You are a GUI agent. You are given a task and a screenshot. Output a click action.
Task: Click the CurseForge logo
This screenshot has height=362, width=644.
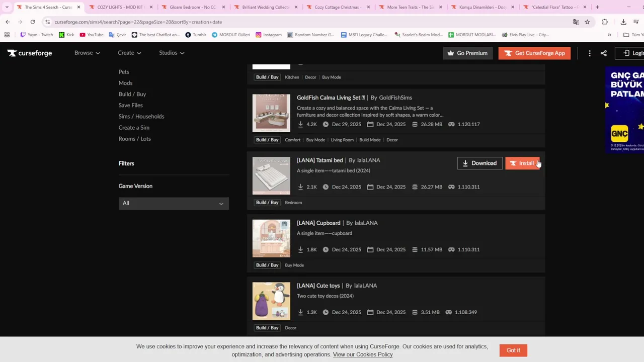coord(30,53)
